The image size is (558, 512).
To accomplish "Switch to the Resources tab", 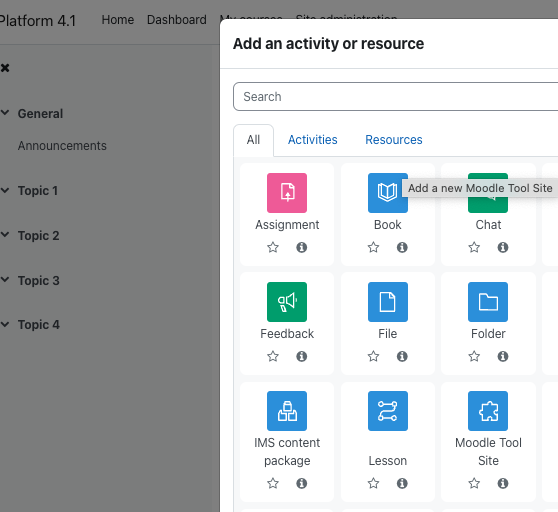I will coord(394,140).
